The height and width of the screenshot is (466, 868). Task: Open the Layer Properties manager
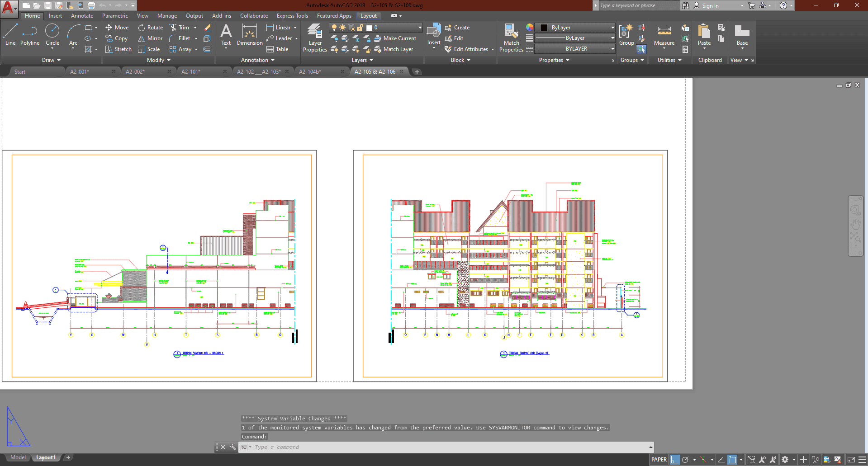click(x=315, y=38)
